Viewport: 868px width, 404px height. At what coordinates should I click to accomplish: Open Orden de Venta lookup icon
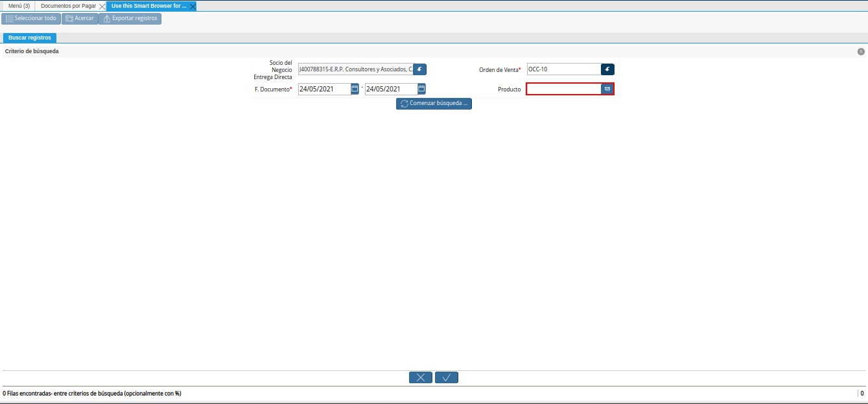[608, 69]
